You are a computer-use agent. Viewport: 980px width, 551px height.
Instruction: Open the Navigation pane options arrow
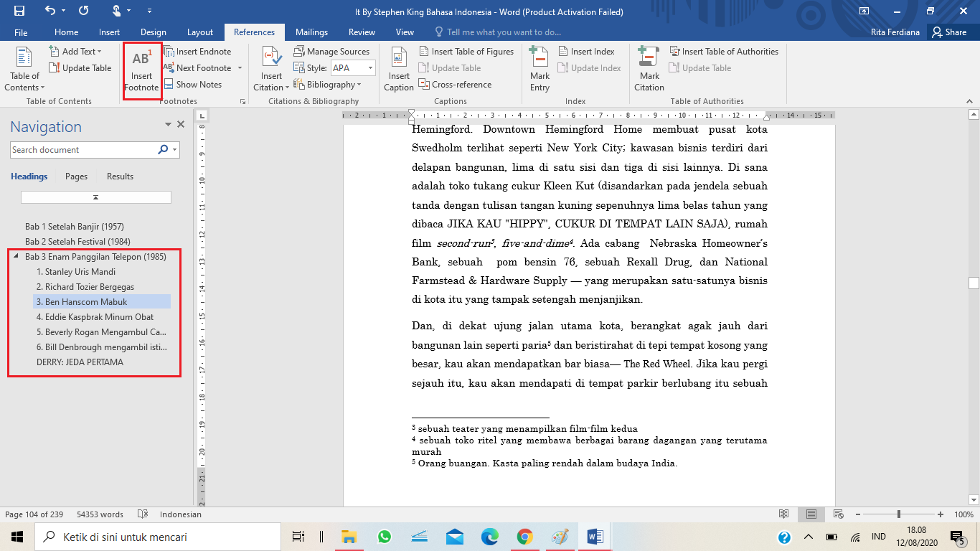pyautogui.click(x=167, y=125)
